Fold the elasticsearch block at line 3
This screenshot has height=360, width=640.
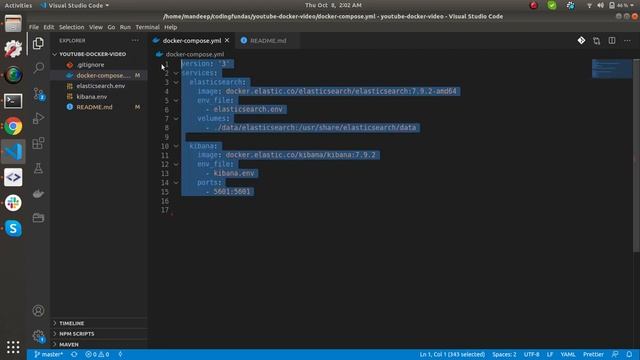pos(176,82)
